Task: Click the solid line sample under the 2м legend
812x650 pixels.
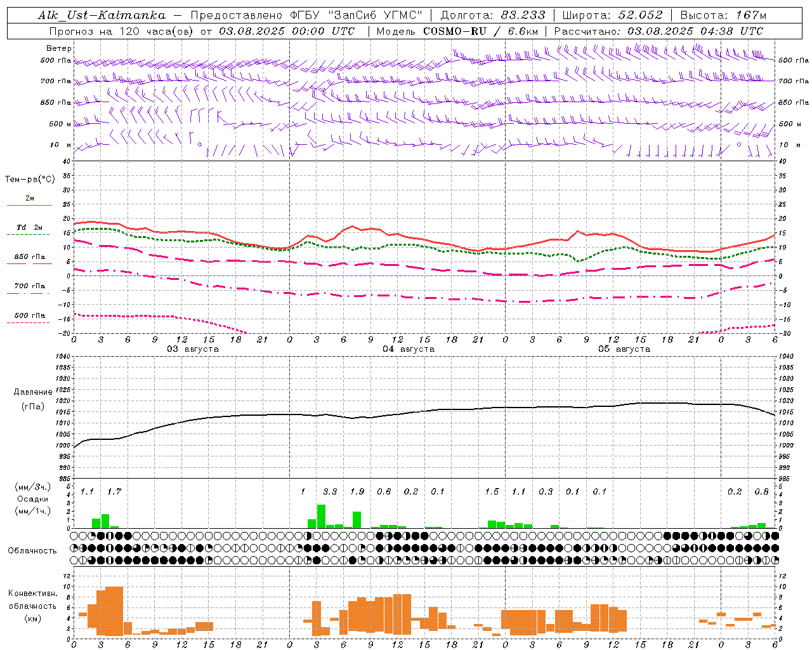Action: coord(30,206)
